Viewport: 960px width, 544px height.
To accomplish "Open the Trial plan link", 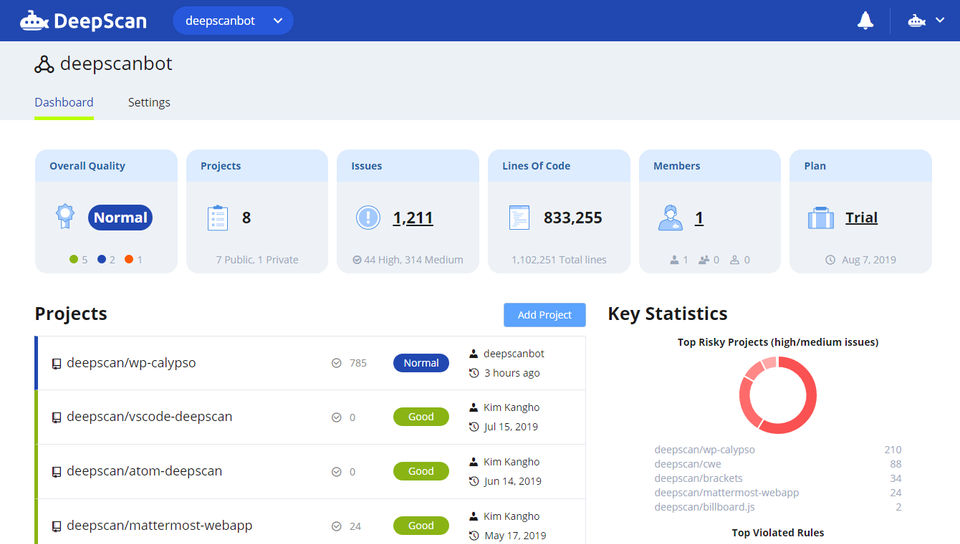I will pyautogui.click(x=861, y=217).
